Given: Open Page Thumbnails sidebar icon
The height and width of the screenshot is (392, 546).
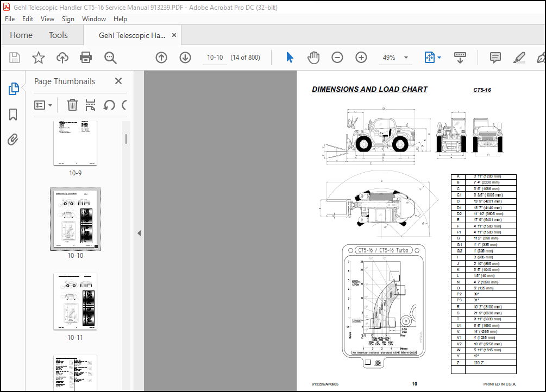Looking at the screenshot, I should point(13,89).
